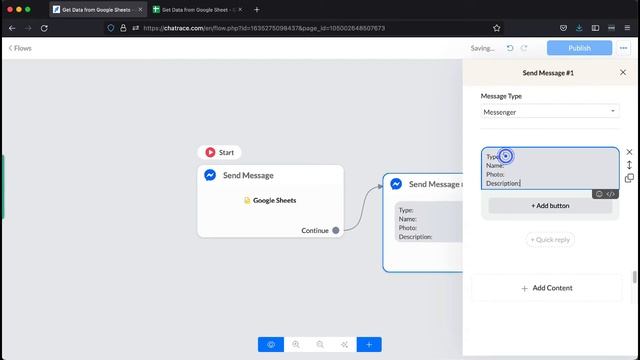Open the browser downloads arrow icon

coord(579,28)
